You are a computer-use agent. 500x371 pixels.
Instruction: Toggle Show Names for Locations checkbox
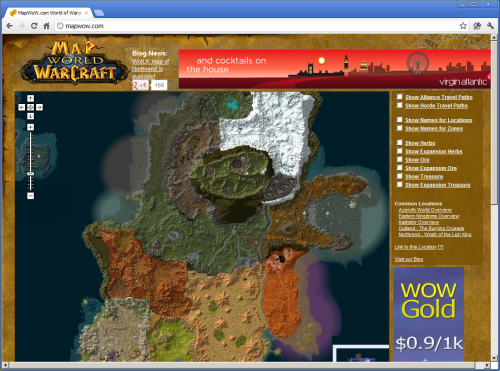coord(399,119)
